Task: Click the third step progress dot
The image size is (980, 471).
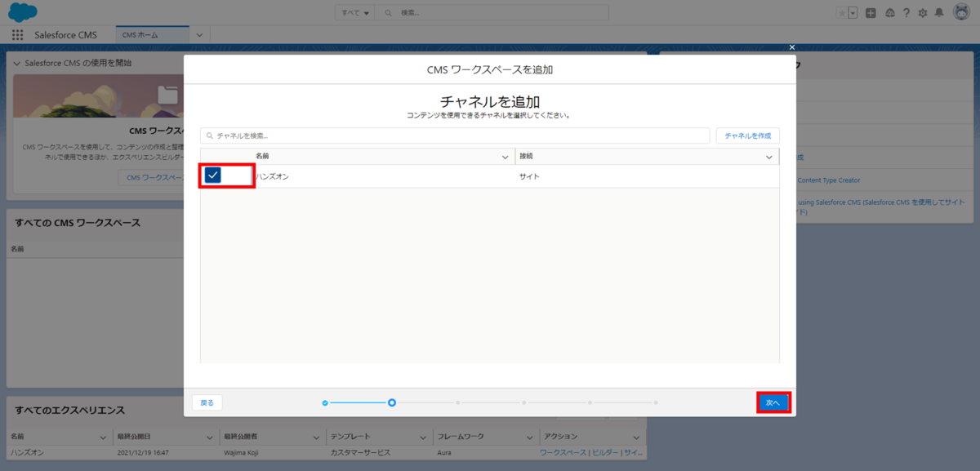Action: (x=458, y=402)
